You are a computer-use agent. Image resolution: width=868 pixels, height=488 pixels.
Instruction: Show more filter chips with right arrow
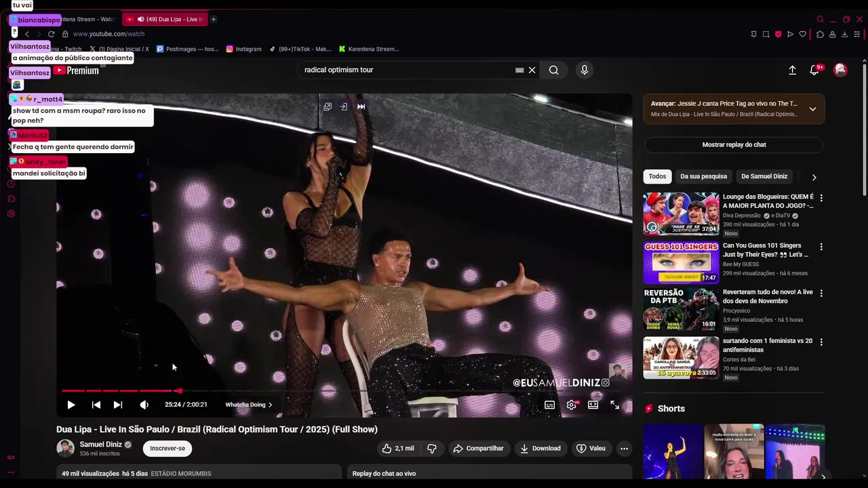814,177
